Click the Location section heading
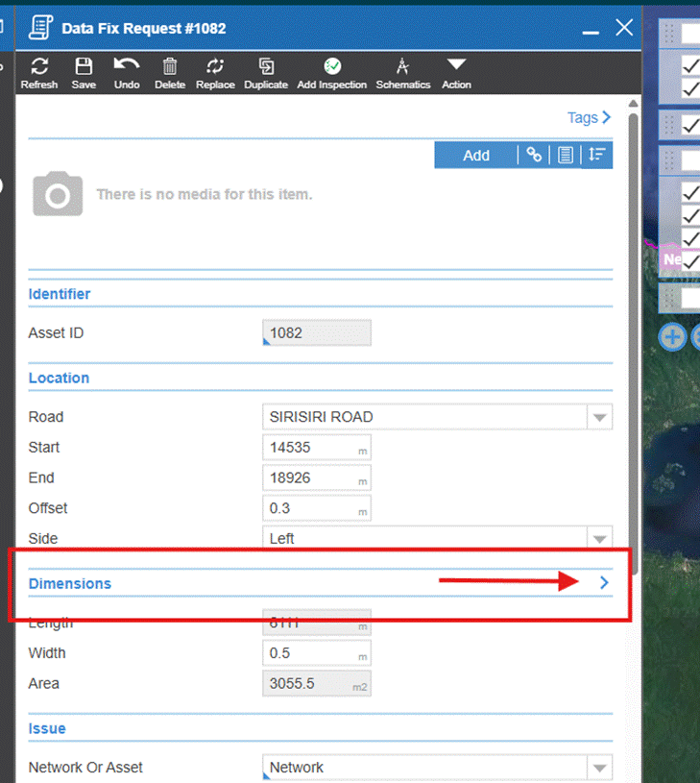Screen dimensions: 700x783 pyautogui.click(x=59, y=378)
